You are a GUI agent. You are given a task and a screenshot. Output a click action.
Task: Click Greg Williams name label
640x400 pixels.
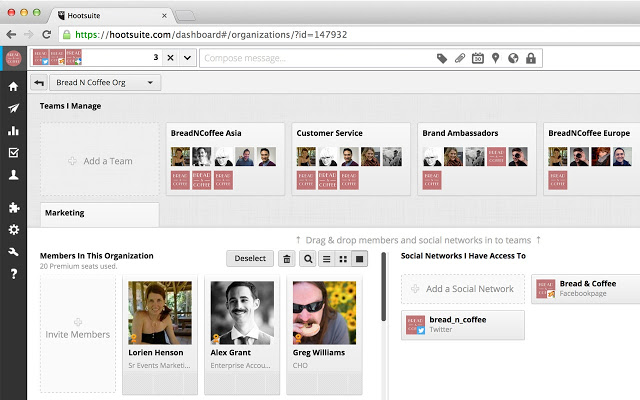tap(319, 353)
